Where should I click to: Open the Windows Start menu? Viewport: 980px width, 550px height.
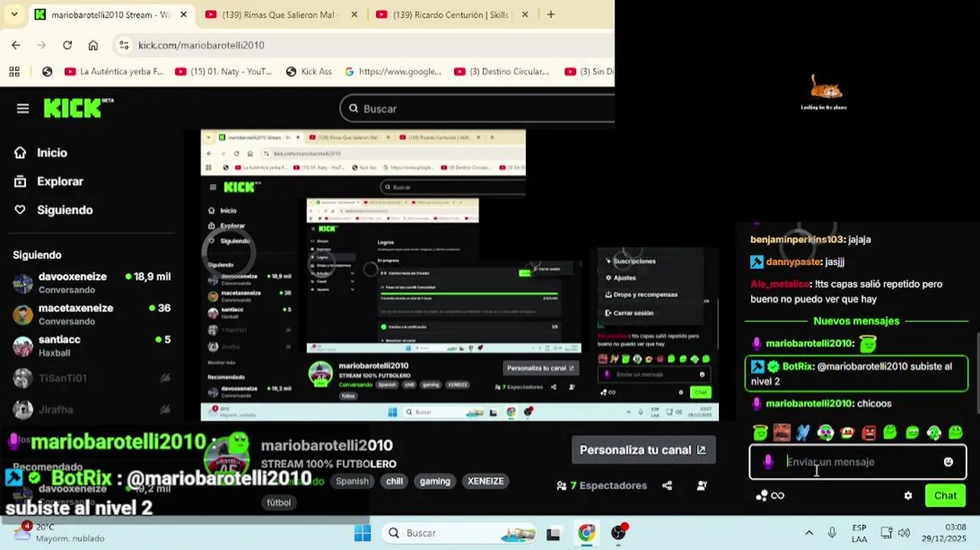click(x=363, y=532)
